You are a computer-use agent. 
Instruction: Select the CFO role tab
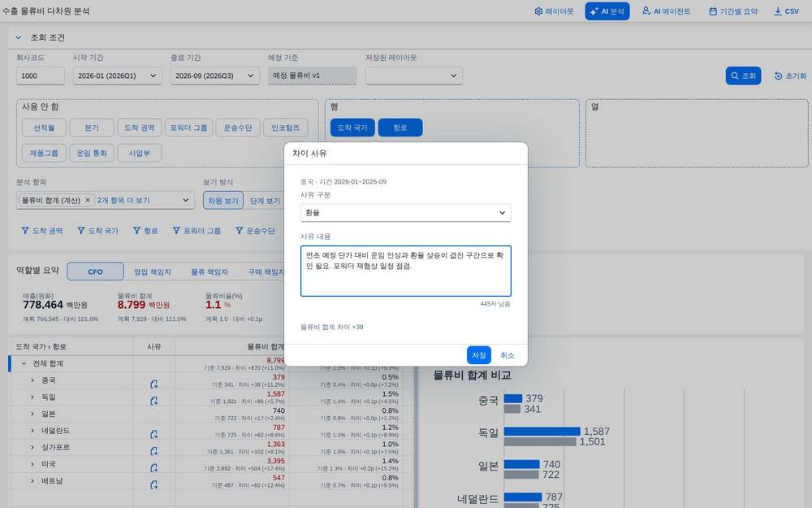point(95,271)
